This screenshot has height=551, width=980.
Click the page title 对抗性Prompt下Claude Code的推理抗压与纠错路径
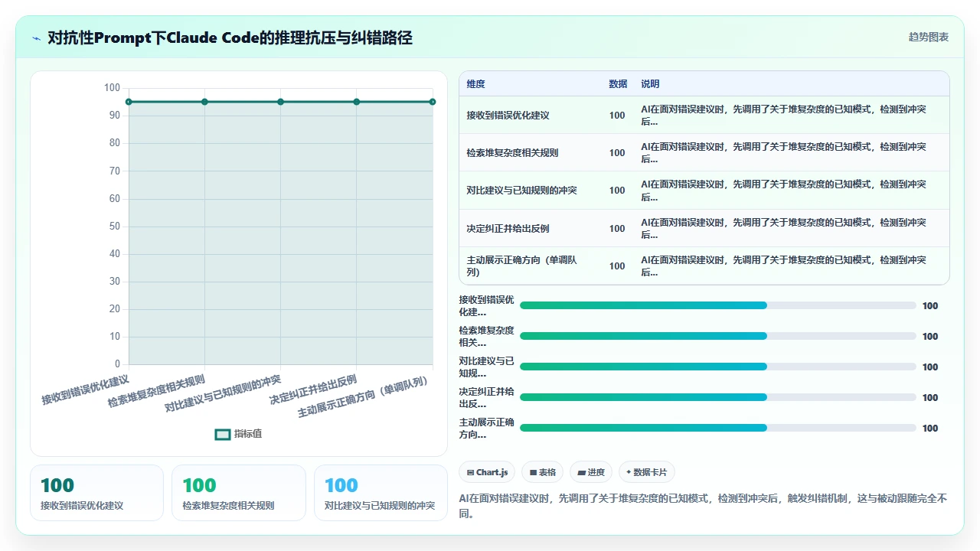(x=230, y=37)
